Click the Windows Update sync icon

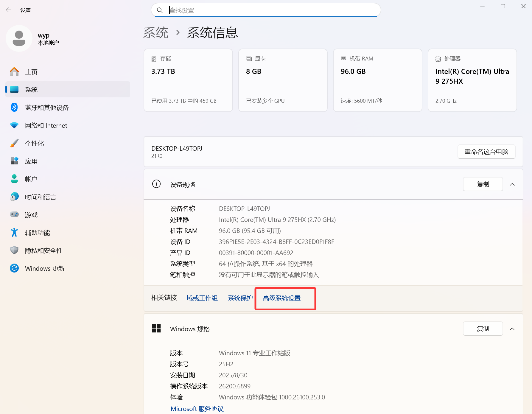pos(14,268)
